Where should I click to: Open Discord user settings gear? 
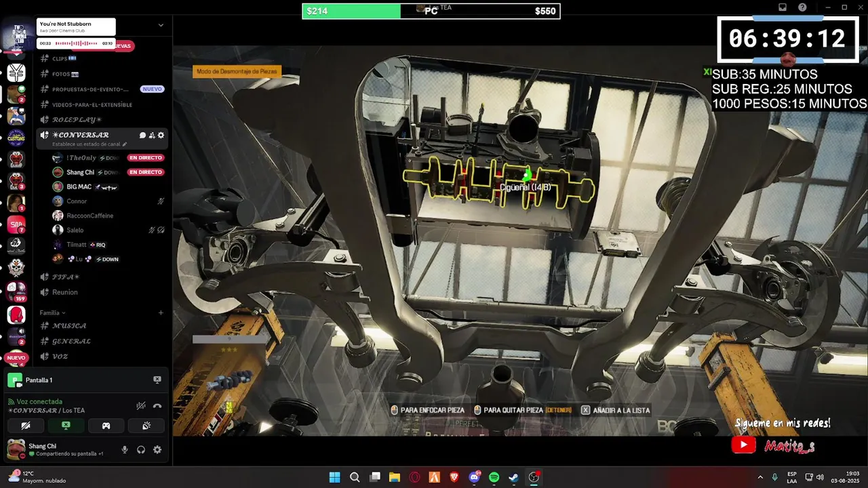click(157, 449)
